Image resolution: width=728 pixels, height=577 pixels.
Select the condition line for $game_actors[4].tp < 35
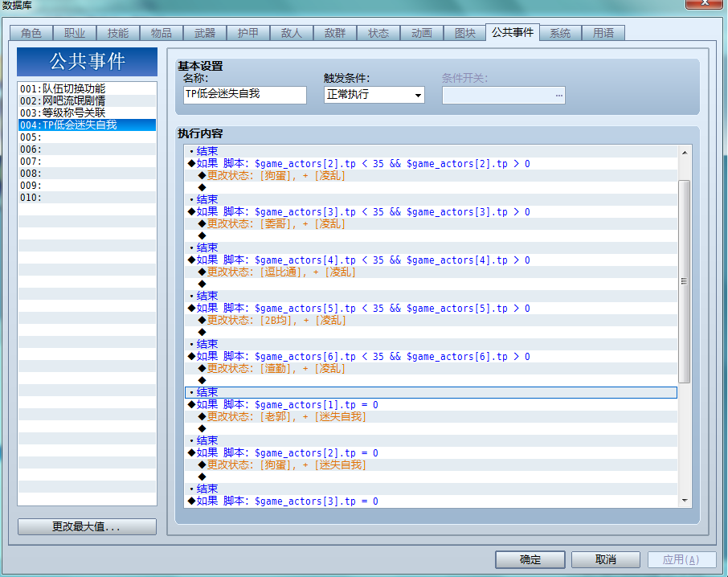[x=431, y=260]
